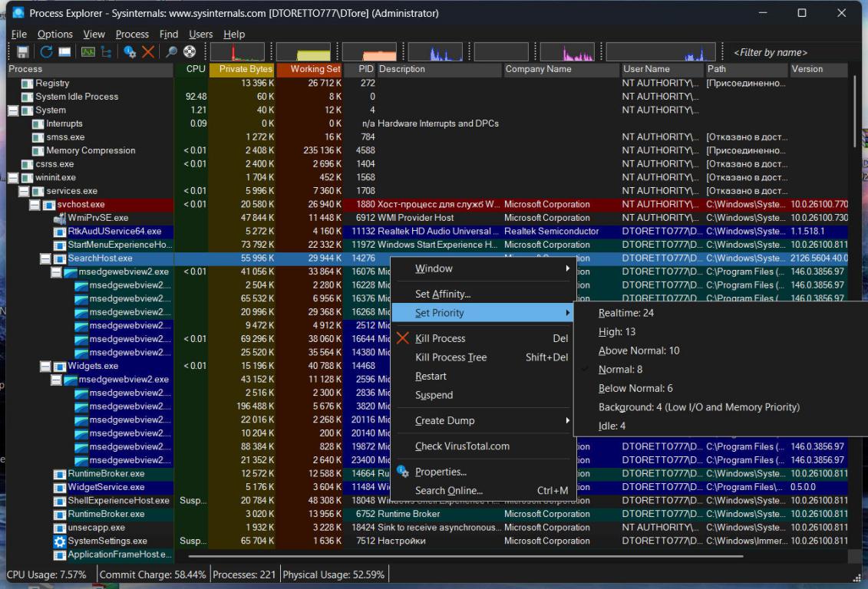Click the CPU usage history graph
Image resolution: width=868 pixels, height=589 pixels.
(237, 52)
